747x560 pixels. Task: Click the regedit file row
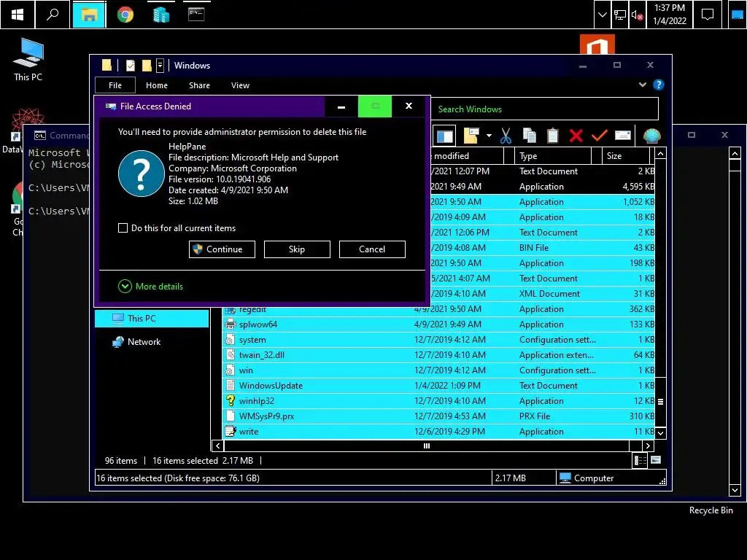pyautogui.click(x=438, y=309)
